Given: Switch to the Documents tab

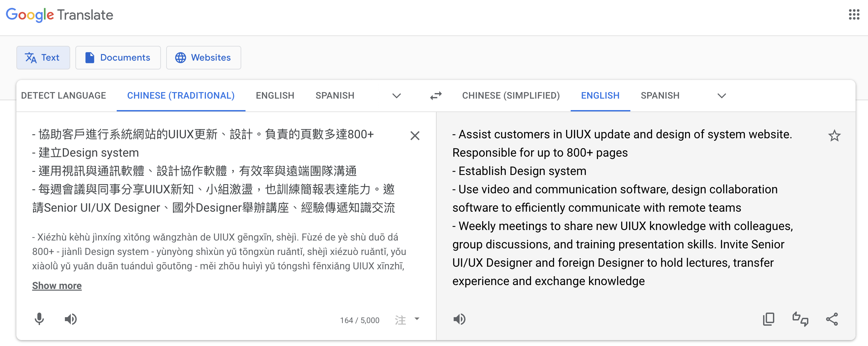Looking at the screenshot, I should pos(118,58).
